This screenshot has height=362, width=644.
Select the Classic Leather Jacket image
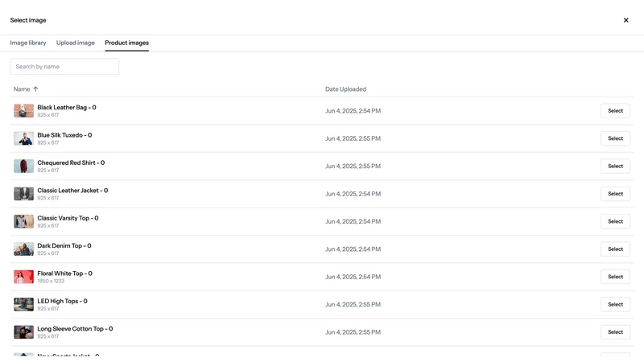615,194
